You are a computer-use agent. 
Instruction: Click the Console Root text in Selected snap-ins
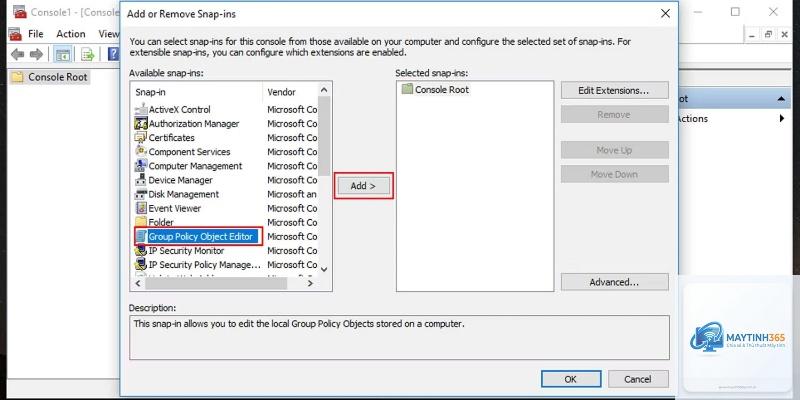pos(442,90)
